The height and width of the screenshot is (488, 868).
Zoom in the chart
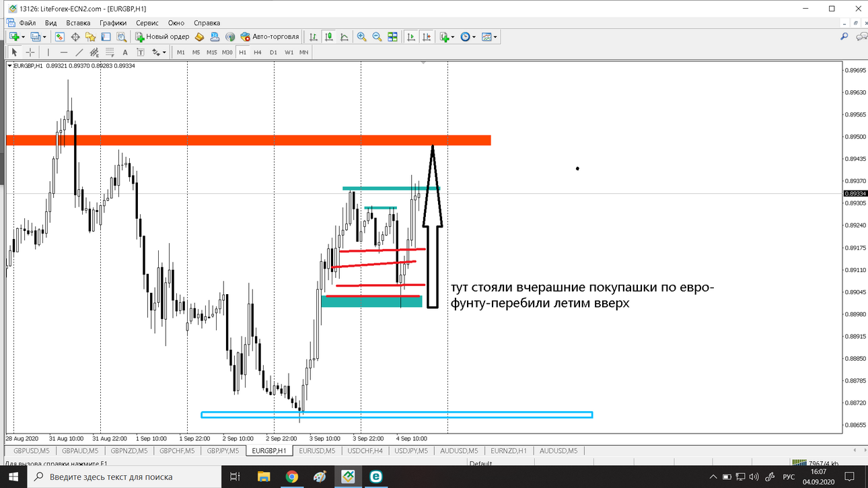tap(361, 37)
